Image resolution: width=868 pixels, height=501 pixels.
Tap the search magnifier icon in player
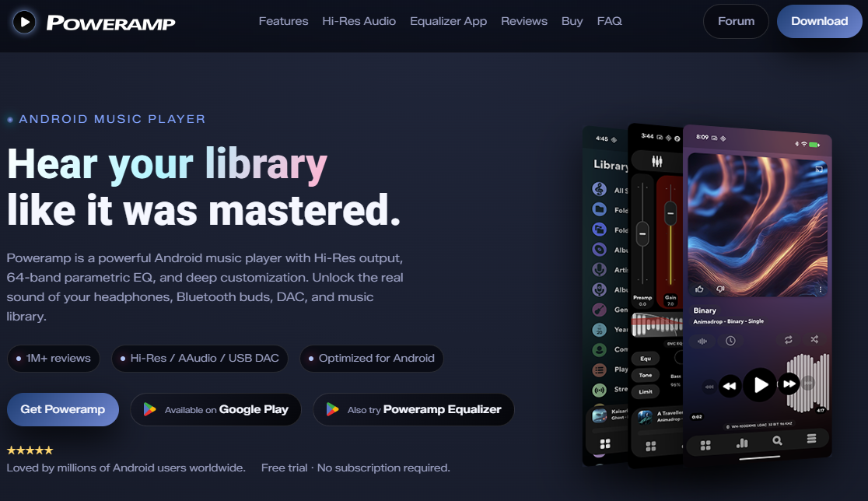coord(777,440)
